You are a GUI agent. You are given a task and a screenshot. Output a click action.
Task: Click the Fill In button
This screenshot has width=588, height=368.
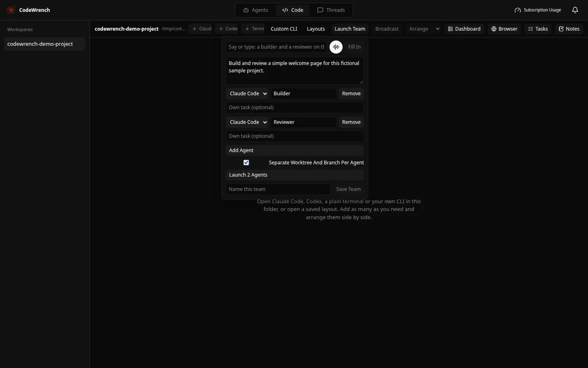(354, 47)
